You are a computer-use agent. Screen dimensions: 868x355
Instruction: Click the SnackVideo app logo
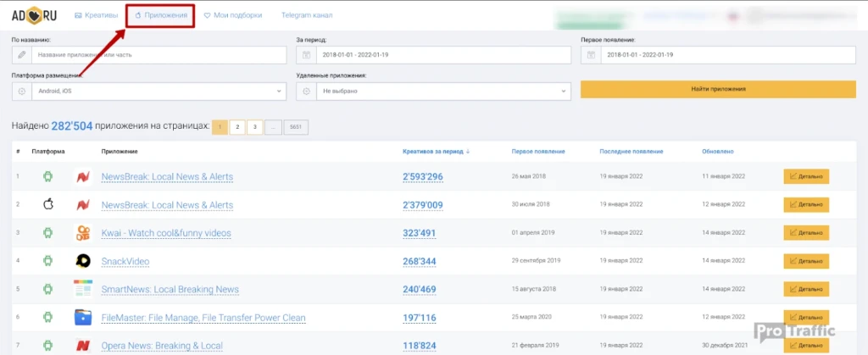coord(83,261)
